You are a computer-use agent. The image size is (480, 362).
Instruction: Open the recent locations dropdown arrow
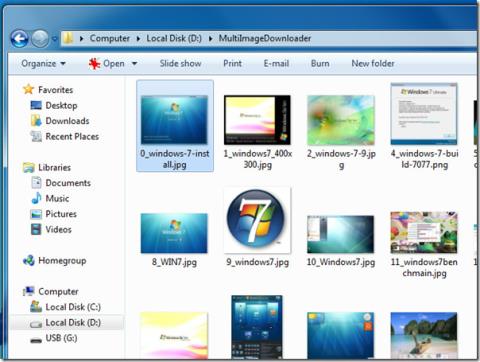55,39
